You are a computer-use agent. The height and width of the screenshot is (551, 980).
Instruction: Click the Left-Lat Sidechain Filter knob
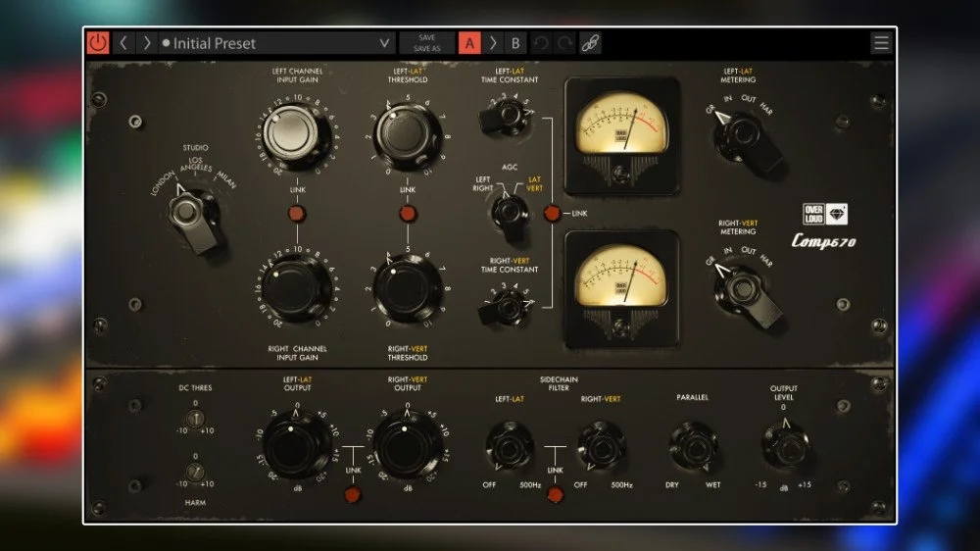click(x=510, y=446)
